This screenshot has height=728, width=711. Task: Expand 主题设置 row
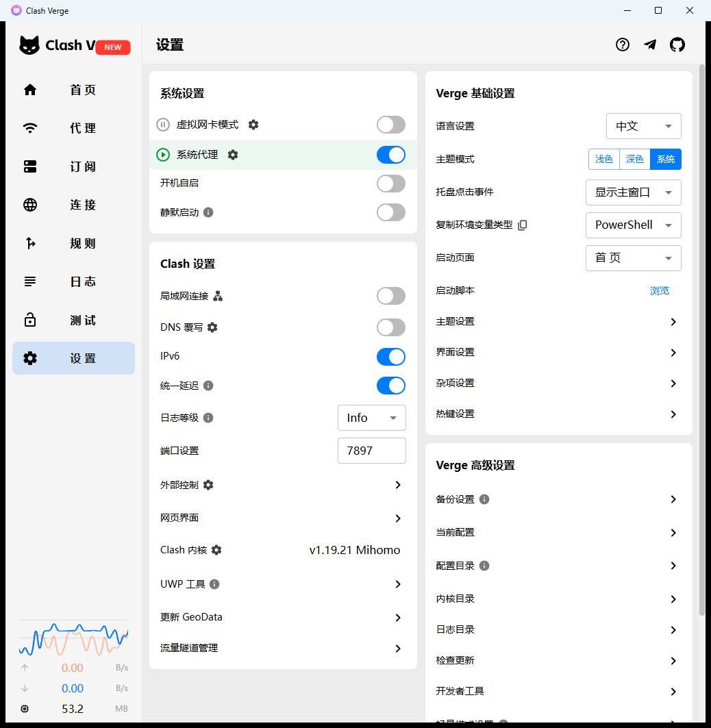point(559,322)
